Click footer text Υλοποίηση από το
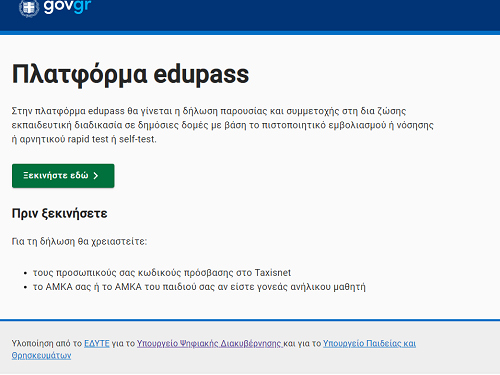The height and width of the screenshot is (375, 500). pos(47,343)
